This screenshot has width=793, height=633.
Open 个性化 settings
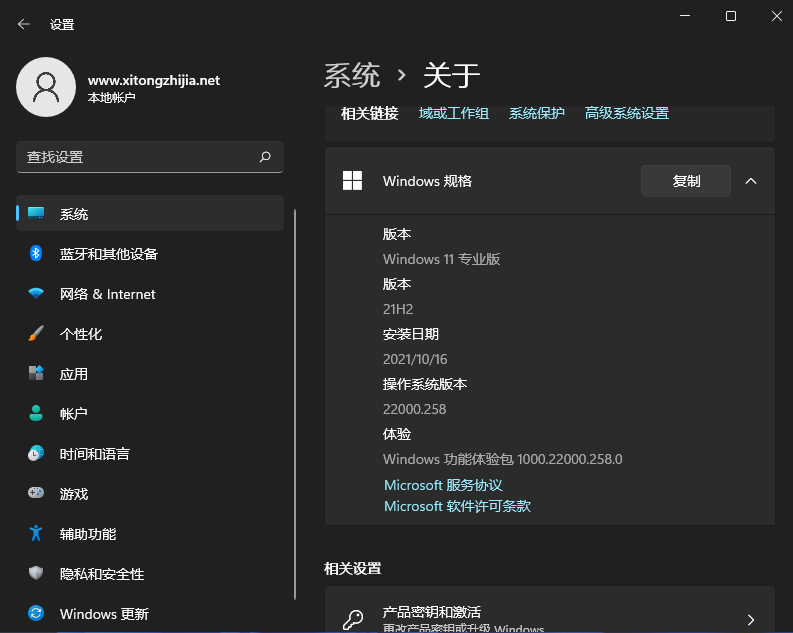150,333
